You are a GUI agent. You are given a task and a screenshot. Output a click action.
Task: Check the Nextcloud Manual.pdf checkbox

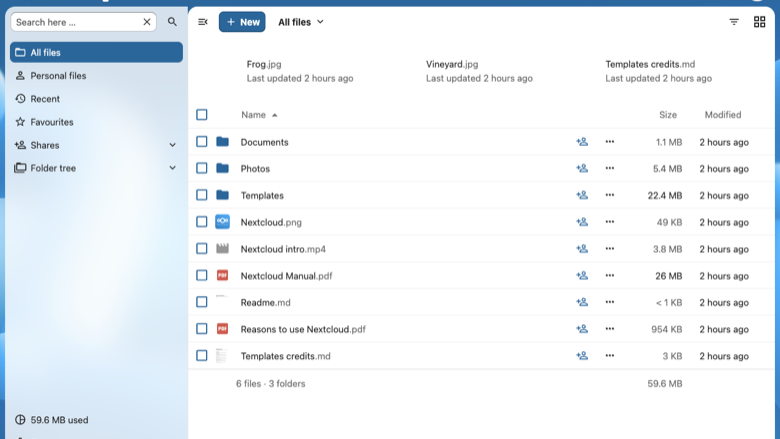201,275
